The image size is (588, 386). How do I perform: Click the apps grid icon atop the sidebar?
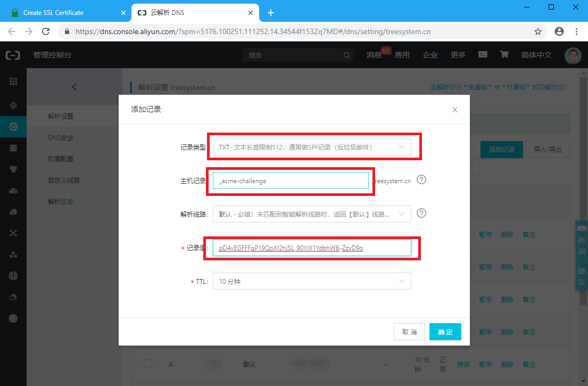(13, 80)
